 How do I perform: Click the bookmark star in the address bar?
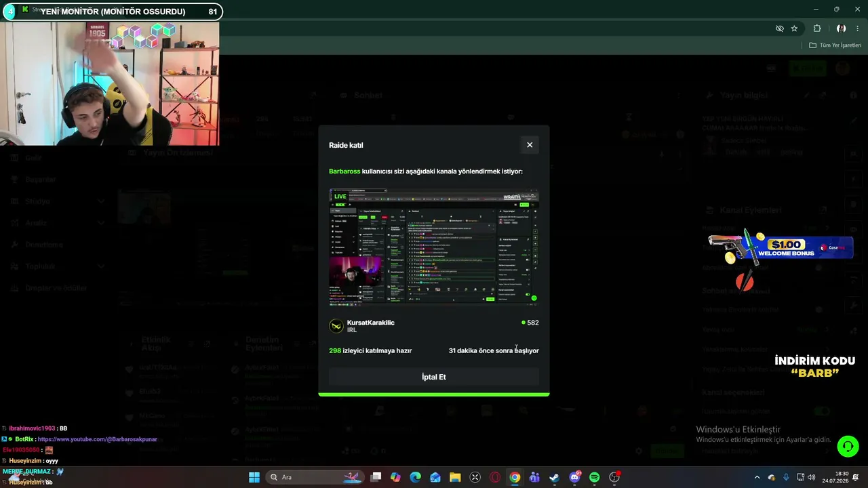pos(794,28)
